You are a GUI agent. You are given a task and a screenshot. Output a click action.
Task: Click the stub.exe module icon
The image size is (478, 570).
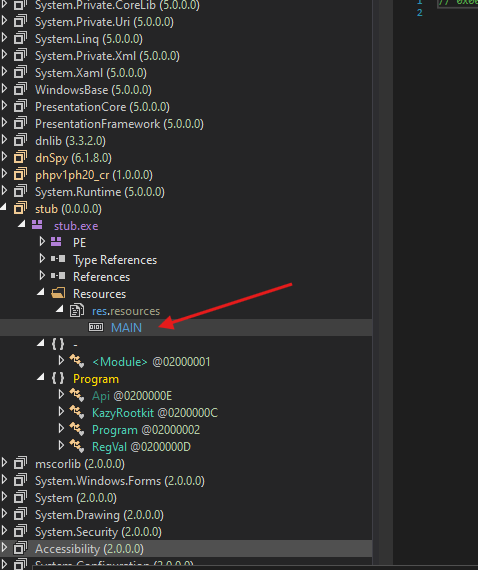37,225
